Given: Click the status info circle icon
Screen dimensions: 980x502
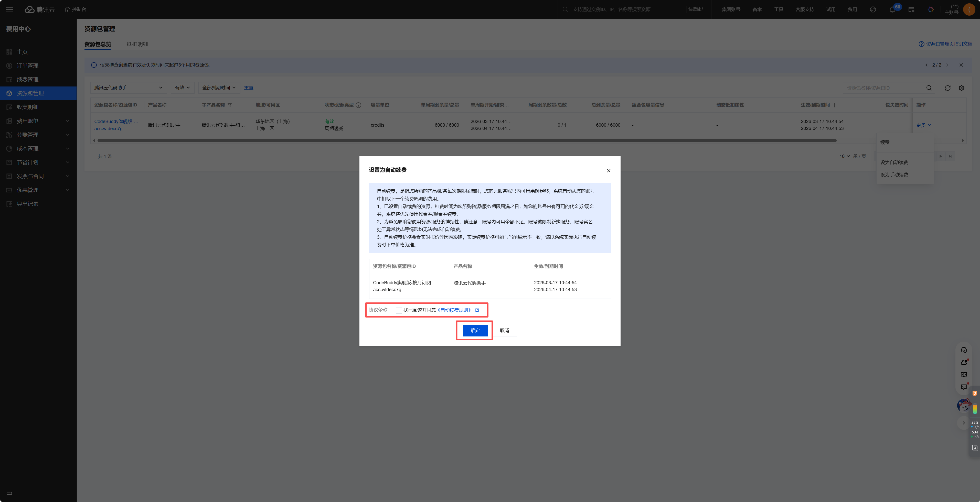Looking at the screenshot, I should tap(358, 105).
